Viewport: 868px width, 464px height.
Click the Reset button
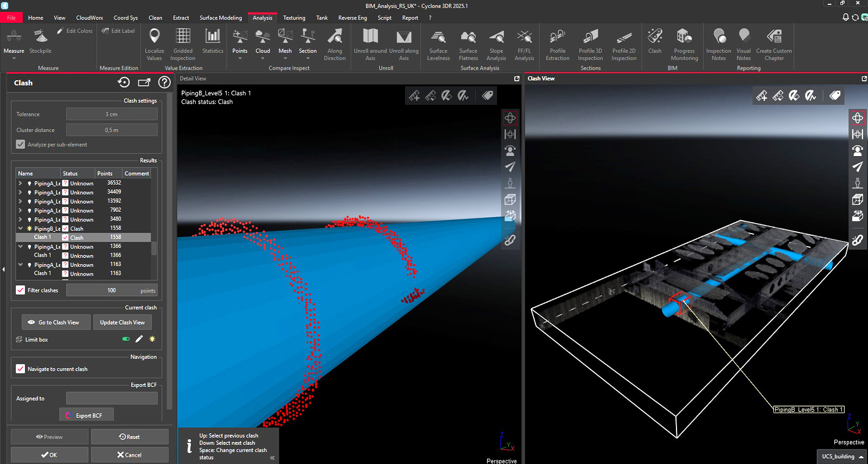130,436
